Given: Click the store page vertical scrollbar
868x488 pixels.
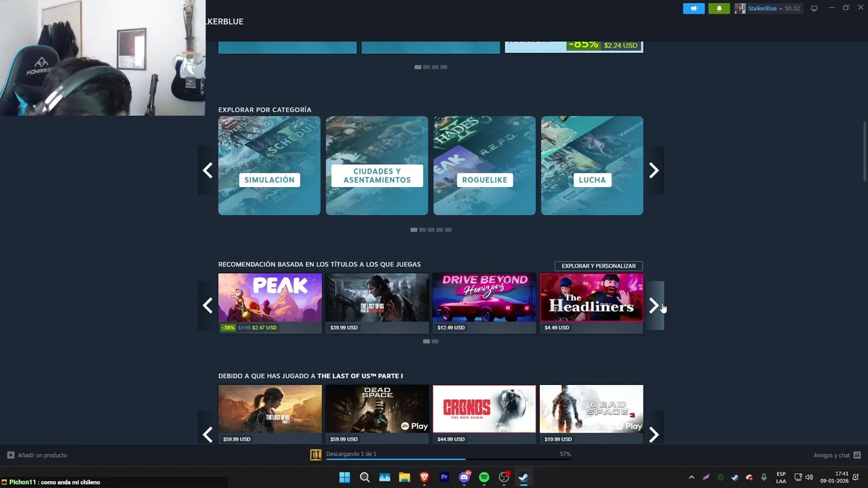Looking at the screenshot, I should pyautogui.click(x=864, y=150).
